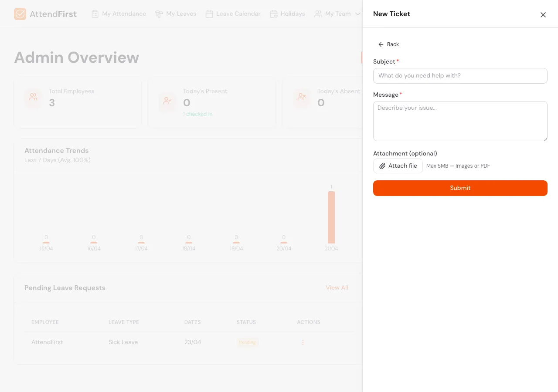
Task: Focus the Subject input field
Action: coord(460,75)
